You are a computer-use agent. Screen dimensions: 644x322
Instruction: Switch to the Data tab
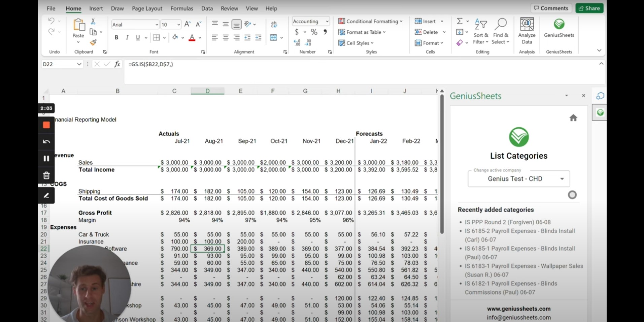tap(207, 8)
